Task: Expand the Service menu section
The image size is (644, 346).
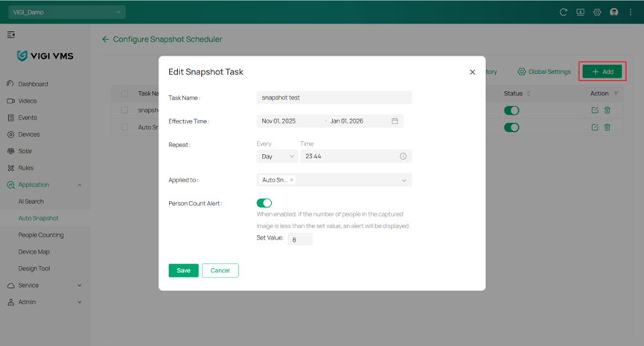Action: click(80, 286)
